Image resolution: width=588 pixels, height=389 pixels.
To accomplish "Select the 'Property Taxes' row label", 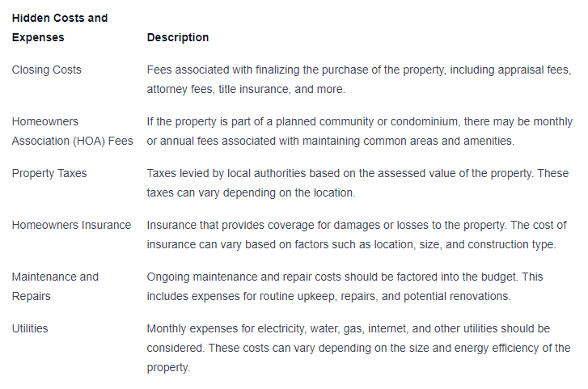I will click(x=49, y=173).
